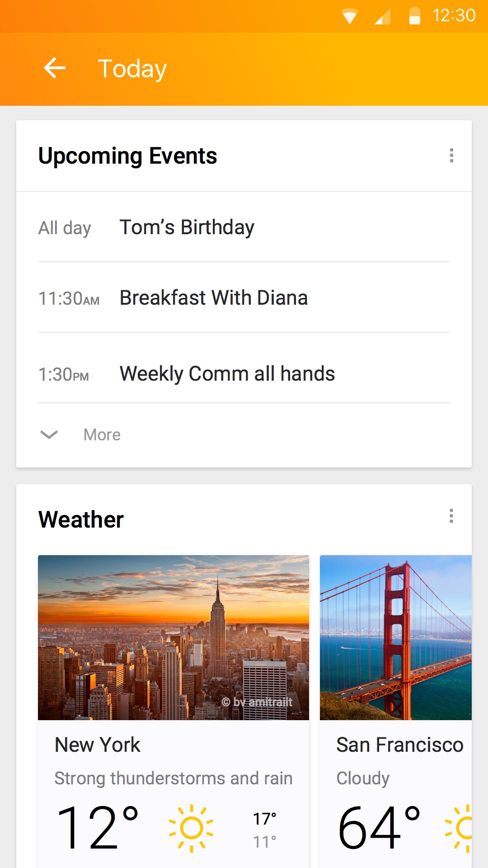Open Breakfast With Diana event
Screen dimensions: 488x868
tap(213, 298)
